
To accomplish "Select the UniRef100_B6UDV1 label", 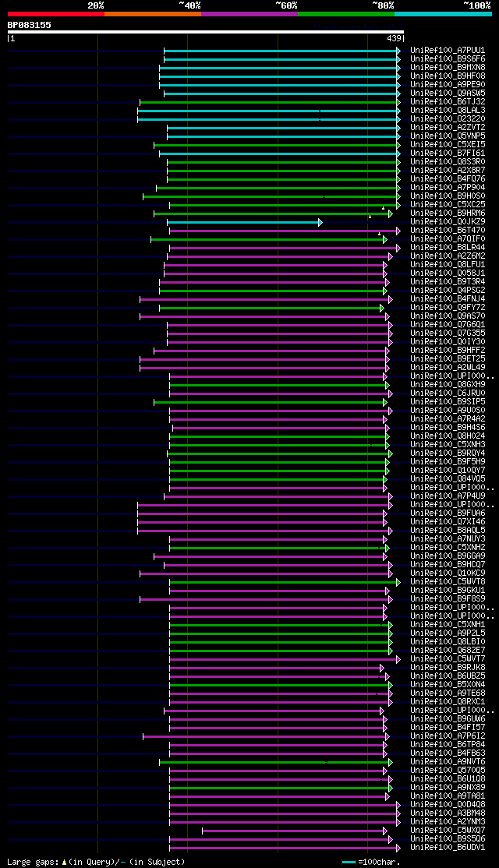I will [448, 848].
